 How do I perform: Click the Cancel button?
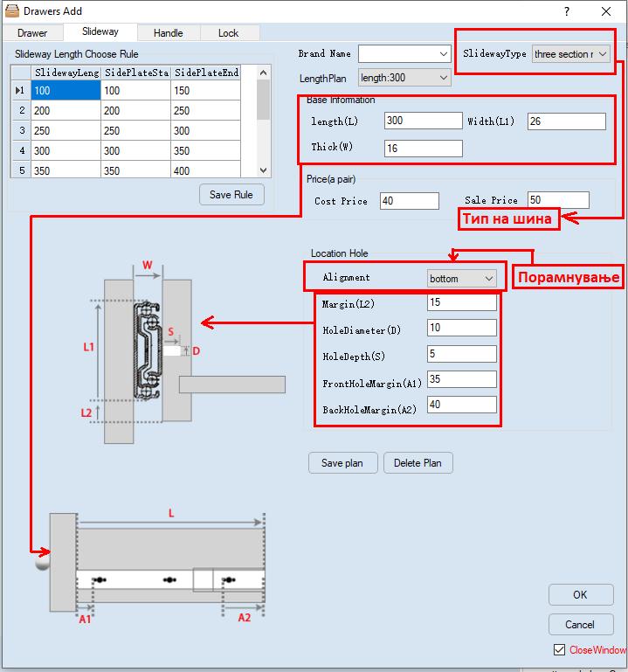tap(581, 625)
